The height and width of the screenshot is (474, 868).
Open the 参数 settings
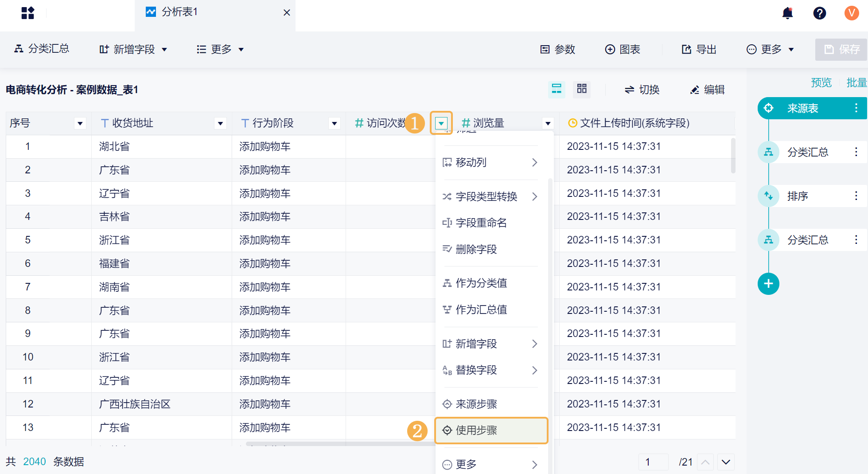pyautogui.click(x=557, y=49)
